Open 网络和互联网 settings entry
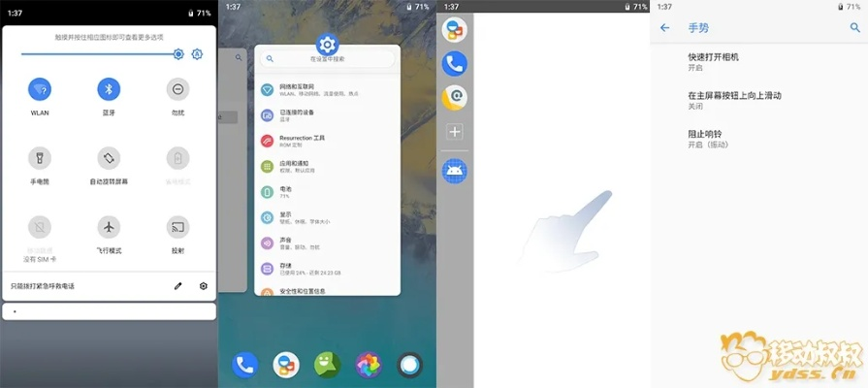Image resolution: width=868 pixels, height=388 pixels. (x=327, y=89)
